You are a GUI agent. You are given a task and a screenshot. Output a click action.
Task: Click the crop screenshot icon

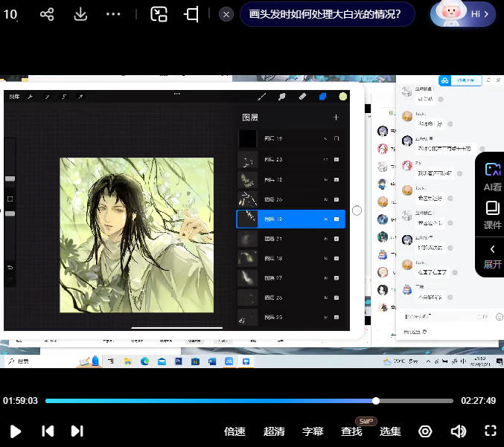191,14
